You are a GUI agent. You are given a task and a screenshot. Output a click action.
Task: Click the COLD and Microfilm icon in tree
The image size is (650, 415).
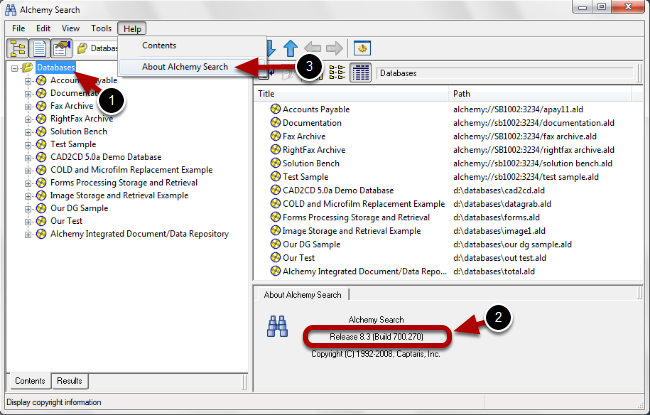41,170
